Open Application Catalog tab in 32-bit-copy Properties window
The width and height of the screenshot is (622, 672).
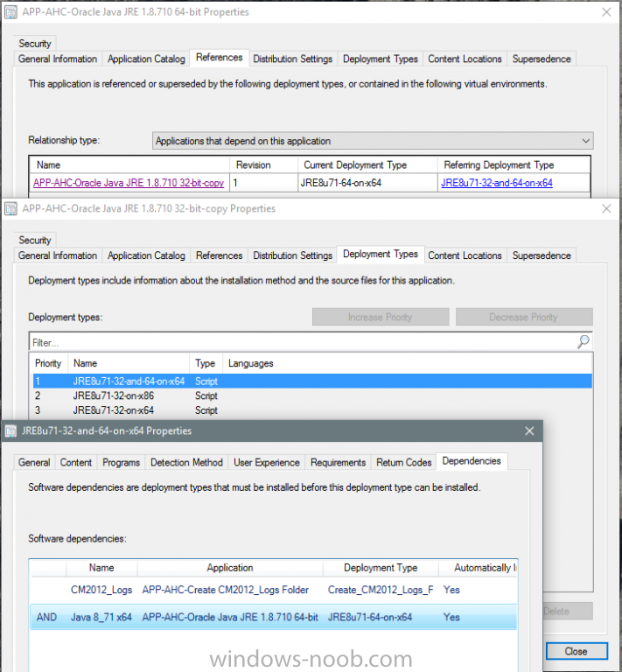point(146,255)
